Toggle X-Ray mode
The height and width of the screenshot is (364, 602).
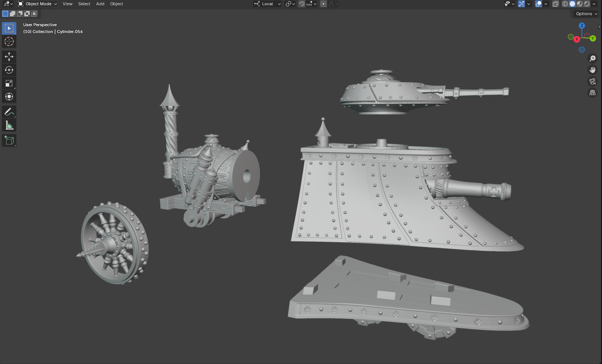555,4
